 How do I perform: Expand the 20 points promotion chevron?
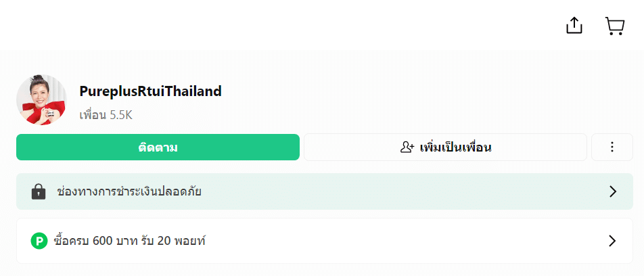point(612,241)
